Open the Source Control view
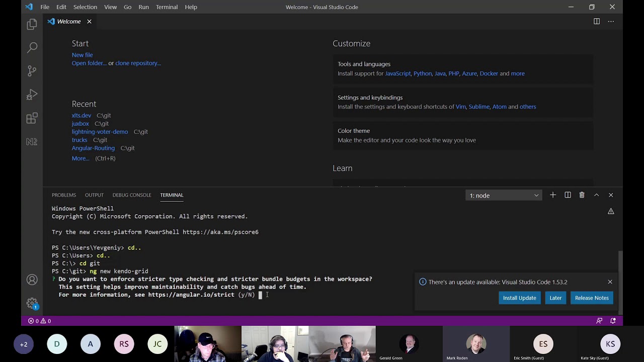The image size is (644, 362). pyautogui.click(x=32, y=71)
